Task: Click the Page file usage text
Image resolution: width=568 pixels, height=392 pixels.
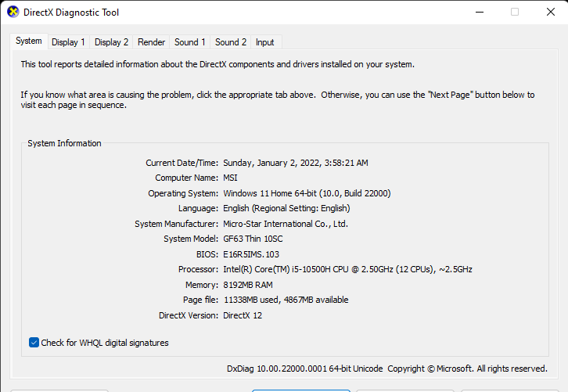Action: 286,300
